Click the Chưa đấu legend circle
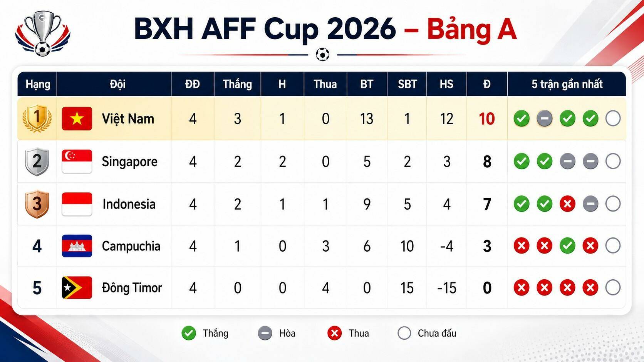644x362 pixels. coord(404,333)
